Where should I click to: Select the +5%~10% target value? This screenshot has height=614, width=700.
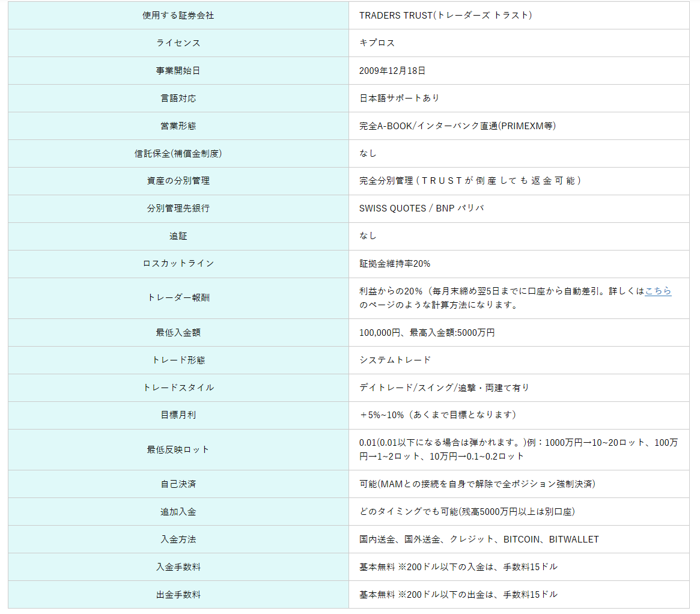(438, 415)
